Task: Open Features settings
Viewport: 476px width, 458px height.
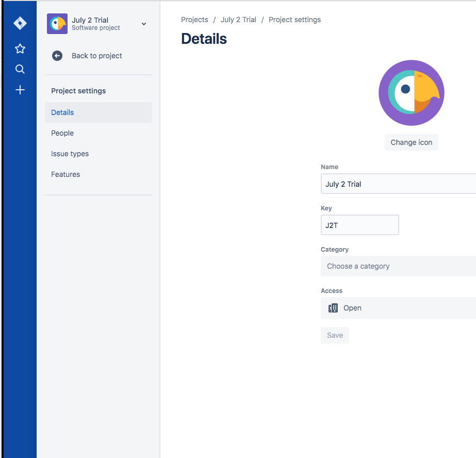Action: (x=99, y=174)
